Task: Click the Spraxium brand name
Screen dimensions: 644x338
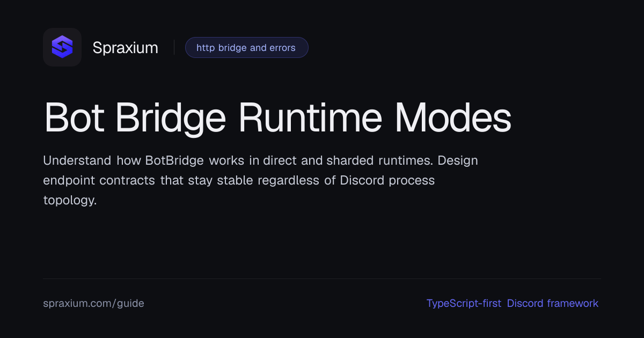Action: click(125, 48)
